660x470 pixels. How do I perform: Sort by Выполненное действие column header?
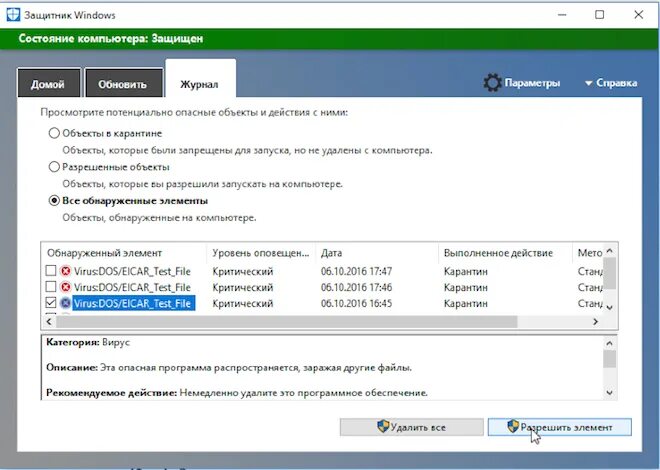point(505,253)
